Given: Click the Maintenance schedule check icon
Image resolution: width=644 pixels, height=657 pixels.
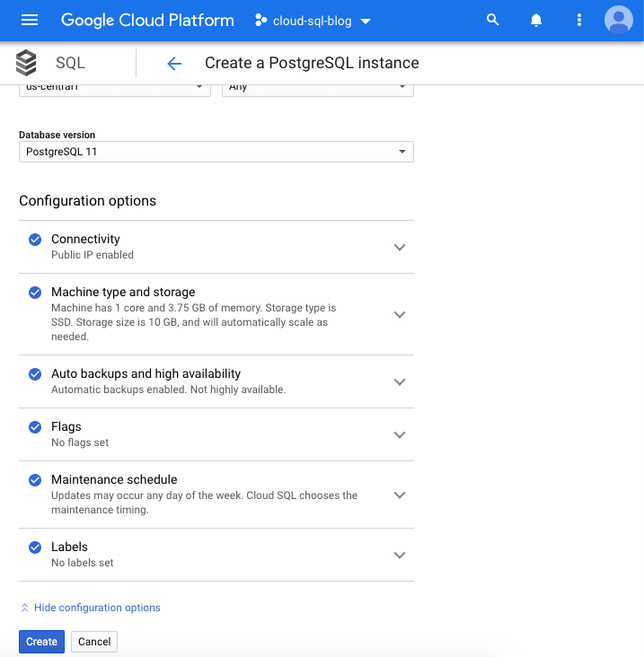Looking at the screenshot, I should [35, 480].
